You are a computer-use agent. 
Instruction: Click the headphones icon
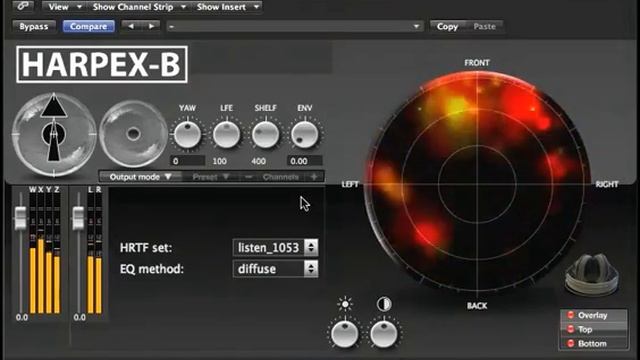tap(592, 273)
